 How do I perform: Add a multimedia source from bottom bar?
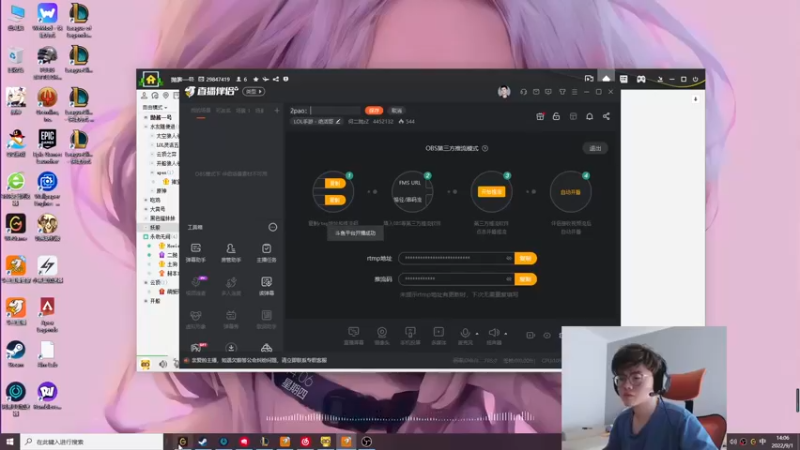point(438,336)
